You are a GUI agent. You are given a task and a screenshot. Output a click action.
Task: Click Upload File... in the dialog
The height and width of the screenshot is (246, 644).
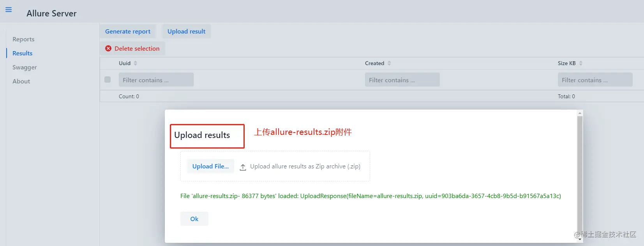(x=210, y=166)
